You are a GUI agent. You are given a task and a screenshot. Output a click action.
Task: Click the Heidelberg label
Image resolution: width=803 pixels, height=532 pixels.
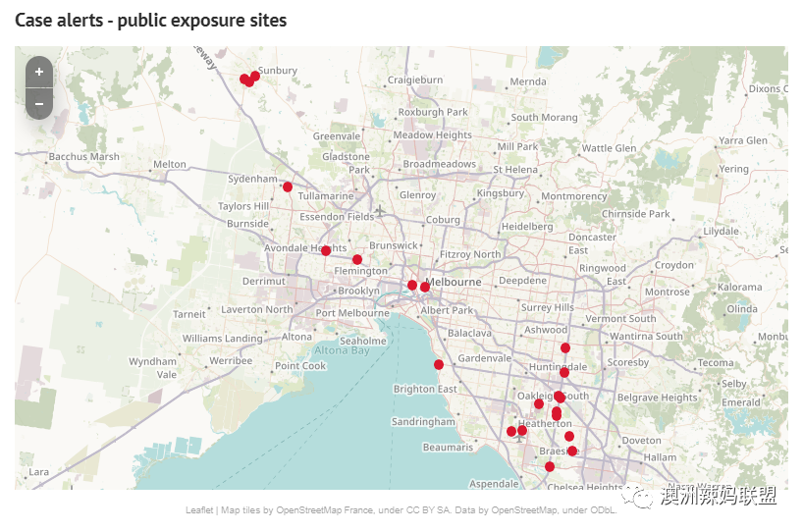(527, 227)
